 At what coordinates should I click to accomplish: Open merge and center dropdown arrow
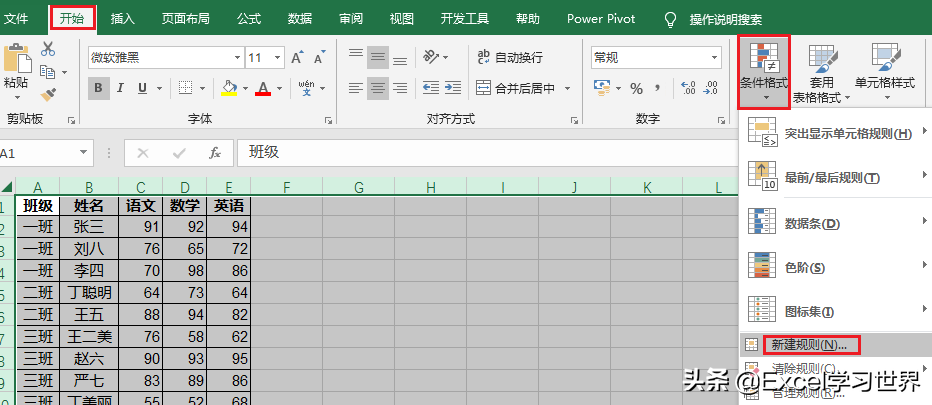tap(567, 89)
